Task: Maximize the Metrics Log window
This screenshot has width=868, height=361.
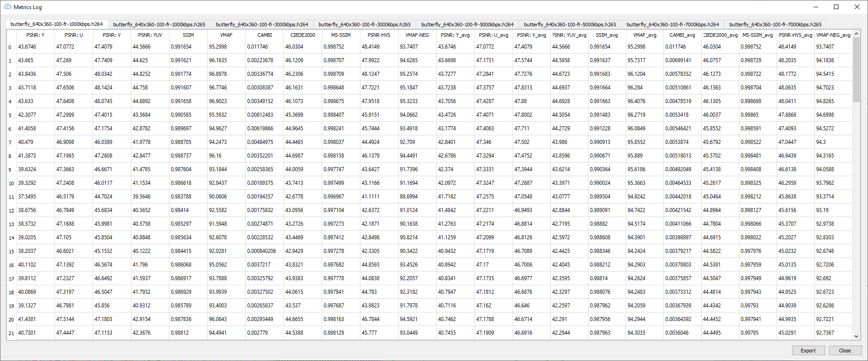Action: 836,7
